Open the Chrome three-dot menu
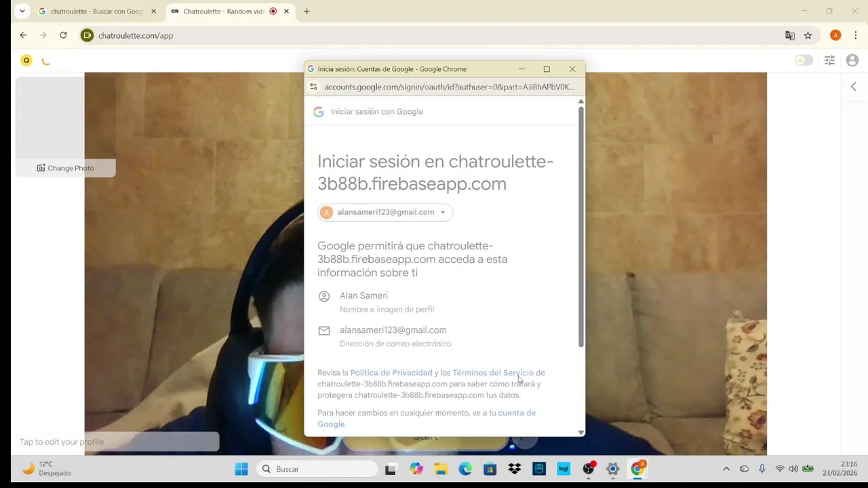Screen dimensions: 868x488 coord(855,35)
